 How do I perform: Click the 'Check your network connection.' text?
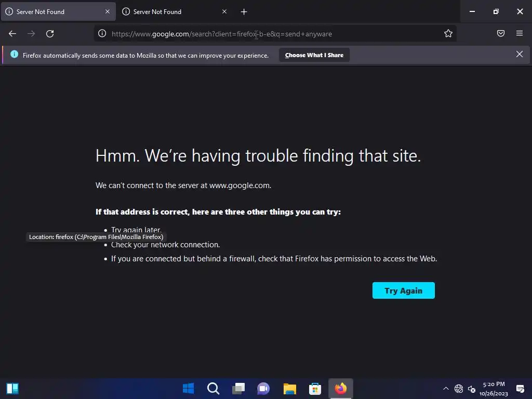166,245
